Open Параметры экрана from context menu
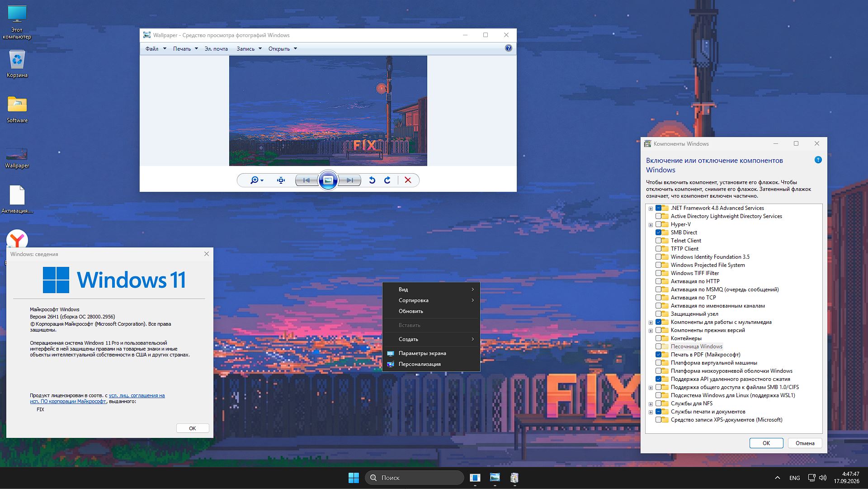The image size is (868, 489). click(431, 353)
